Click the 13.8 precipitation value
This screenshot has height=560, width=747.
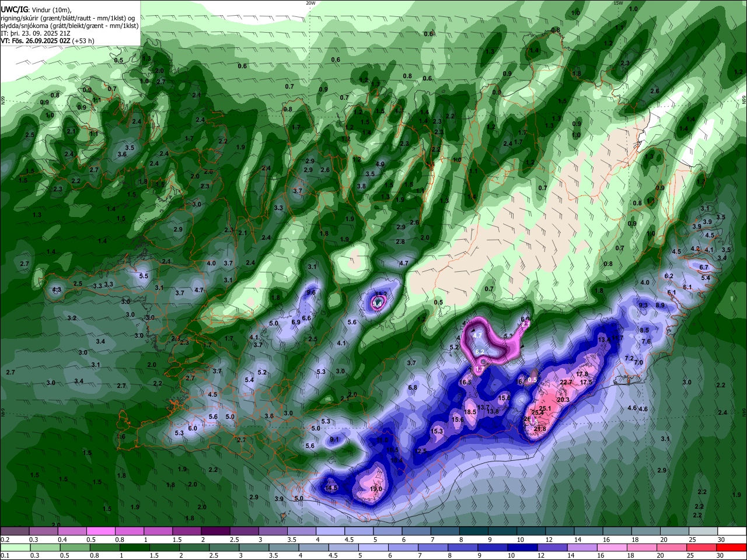click(x=493, y=412)
